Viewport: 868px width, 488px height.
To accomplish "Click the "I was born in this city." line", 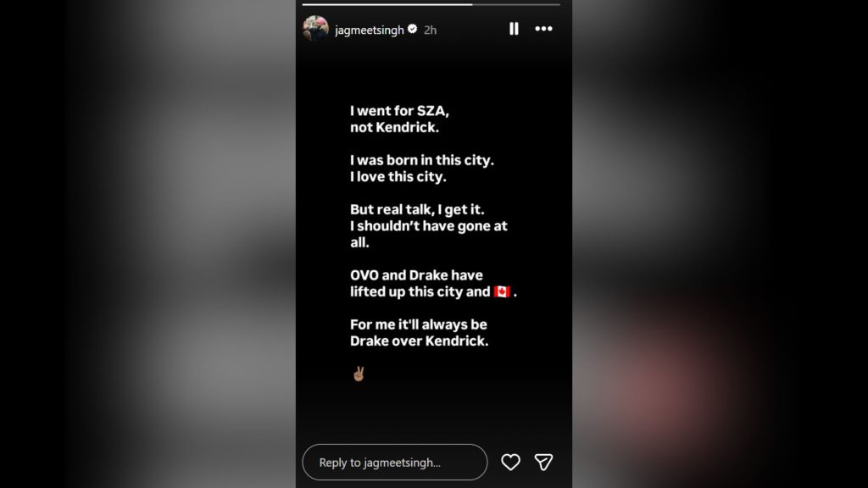I will pyautogui.click(x=421, y=160).
